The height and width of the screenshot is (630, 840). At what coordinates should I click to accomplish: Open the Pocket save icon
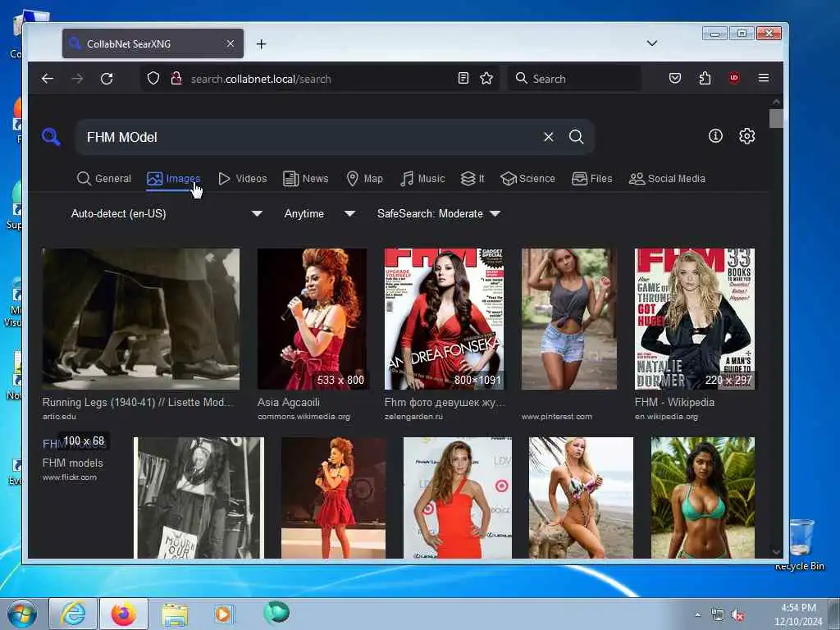click(675, 79)
